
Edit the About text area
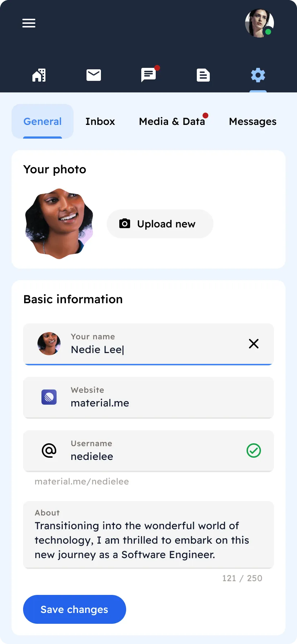148,540
